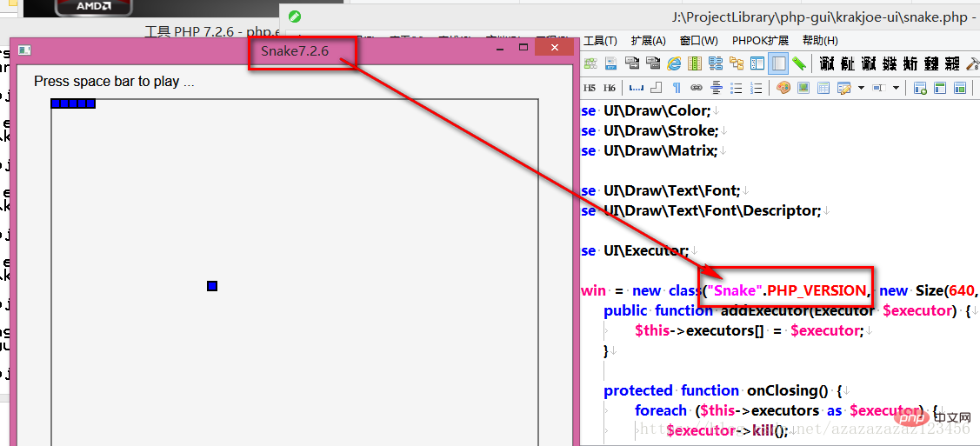Select the numbered list icon
Image resolution: width=980 pixels, height=446 pixels.
(x=756, y=88)
